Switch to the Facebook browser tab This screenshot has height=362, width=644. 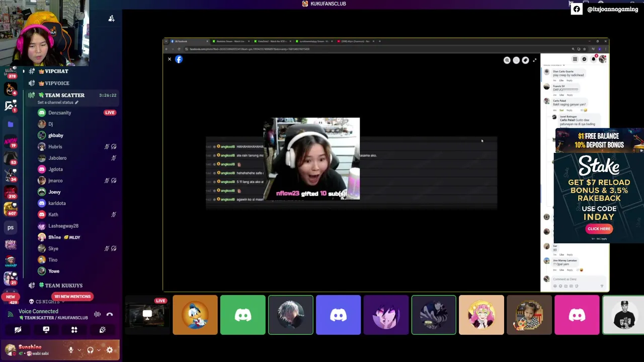189,41
